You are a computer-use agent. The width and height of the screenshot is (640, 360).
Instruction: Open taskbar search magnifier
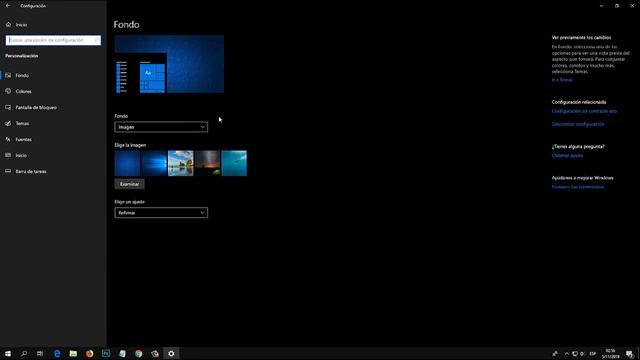pos(24,353)
